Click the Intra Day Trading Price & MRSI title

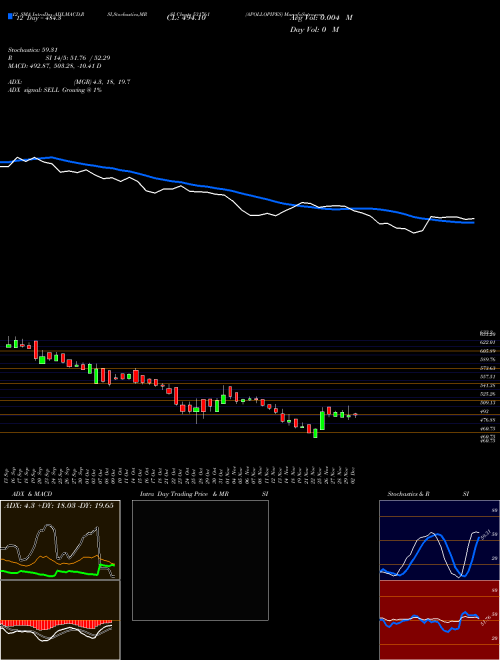(204, 494)
